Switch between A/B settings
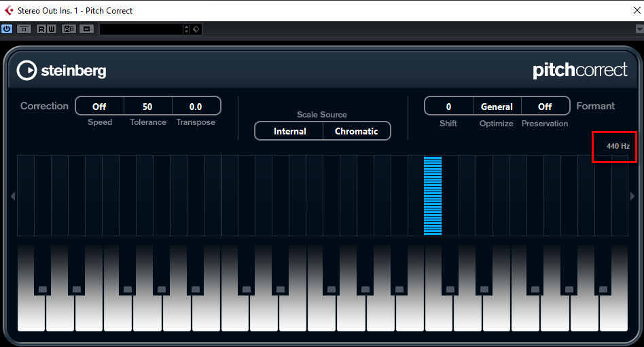The width and height of the screenshot is (644, 347). pyautogui.click(x=69, y=29)
